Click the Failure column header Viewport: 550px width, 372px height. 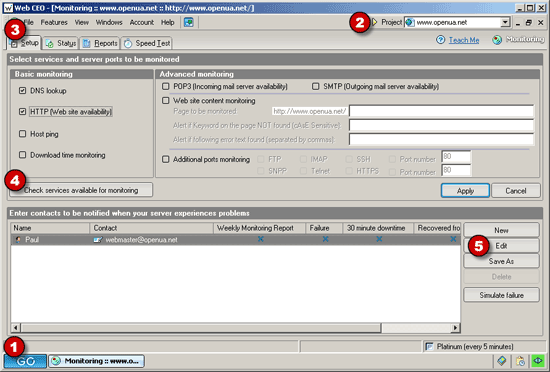(x=324, y=228)
